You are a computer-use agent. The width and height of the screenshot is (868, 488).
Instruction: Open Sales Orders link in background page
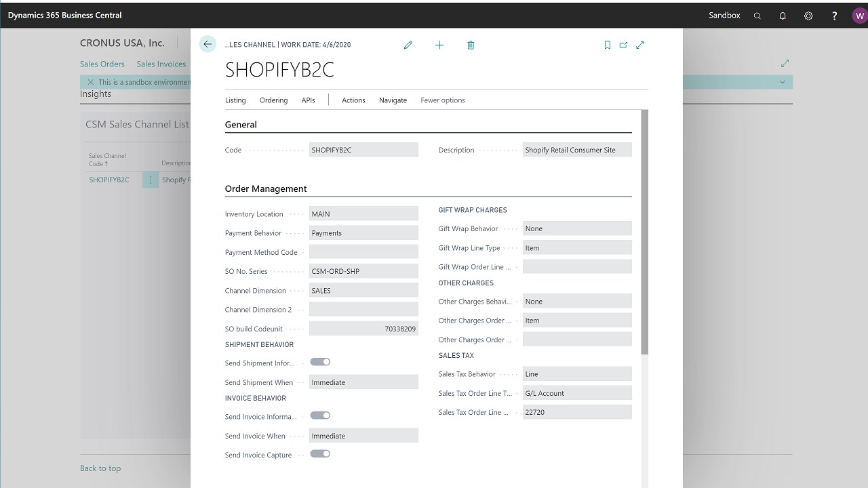(x=102, y=64)
